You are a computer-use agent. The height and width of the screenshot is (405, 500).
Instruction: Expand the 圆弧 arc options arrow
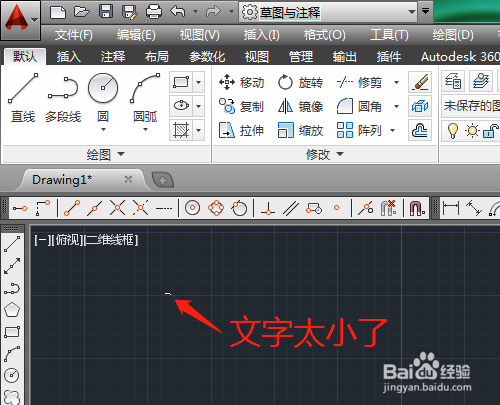click(145, 129)
